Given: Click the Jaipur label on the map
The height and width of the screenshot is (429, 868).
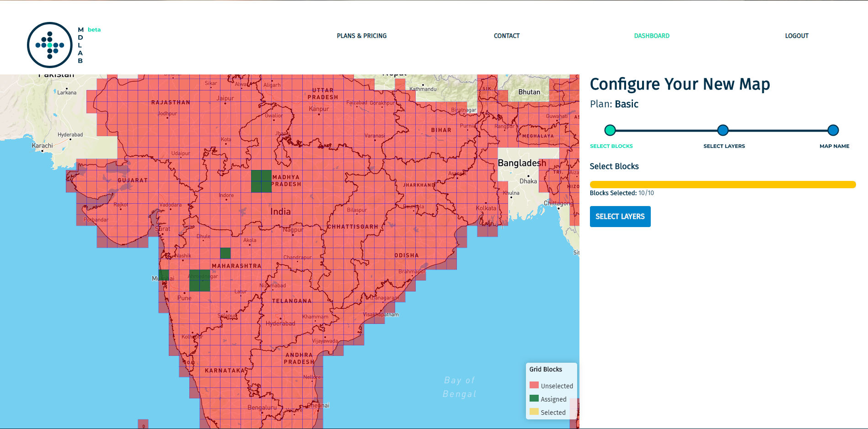Looking at the screenshot, I should [225, 98].
